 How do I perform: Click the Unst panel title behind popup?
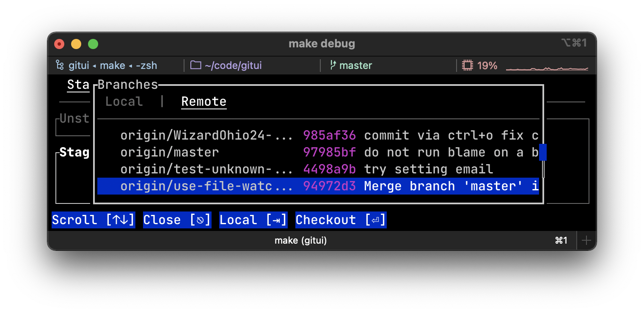pos(74,118)
